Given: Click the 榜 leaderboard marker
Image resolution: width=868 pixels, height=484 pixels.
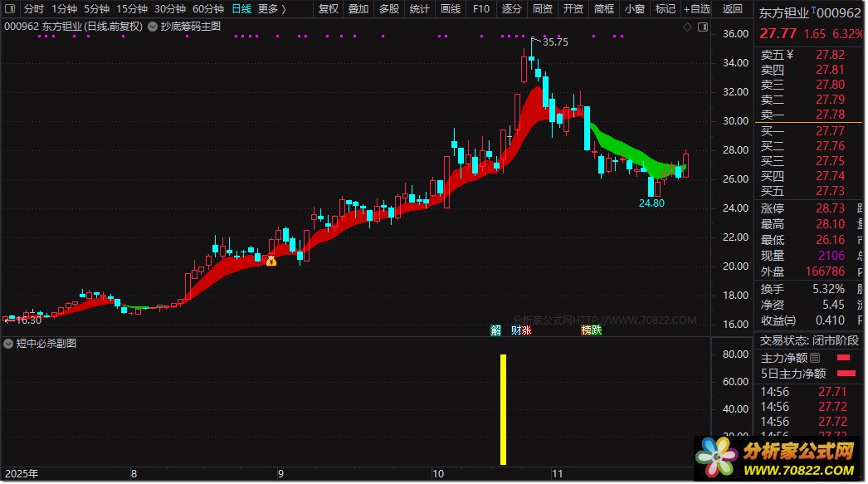Looking at the screenshot, I should pyautogui.click(x=586, y=330).
